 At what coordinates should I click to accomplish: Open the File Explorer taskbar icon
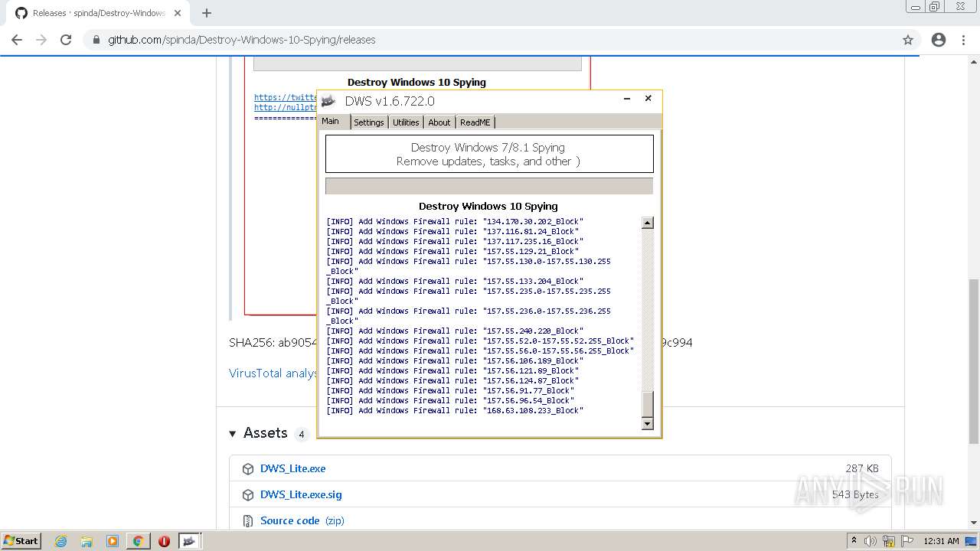point(87,541)
